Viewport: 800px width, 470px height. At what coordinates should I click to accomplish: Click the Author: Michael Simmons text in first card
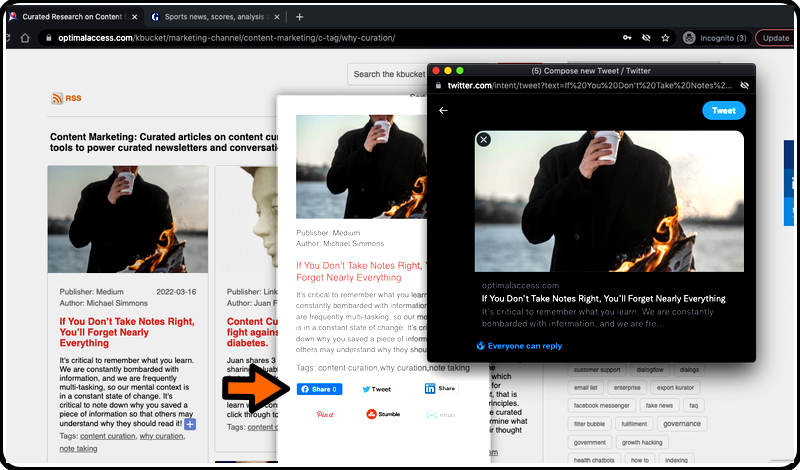pos(104,303)
